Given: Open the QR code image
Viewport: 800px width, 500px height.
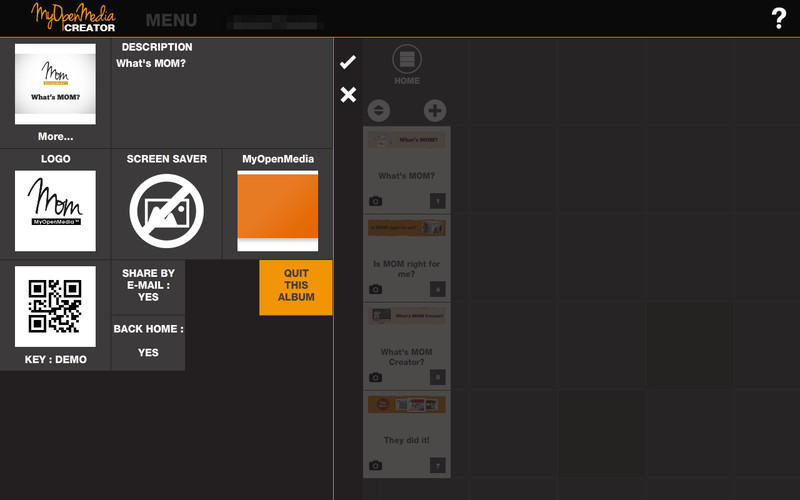Looking at the screenshot, I should coord(55,306).
